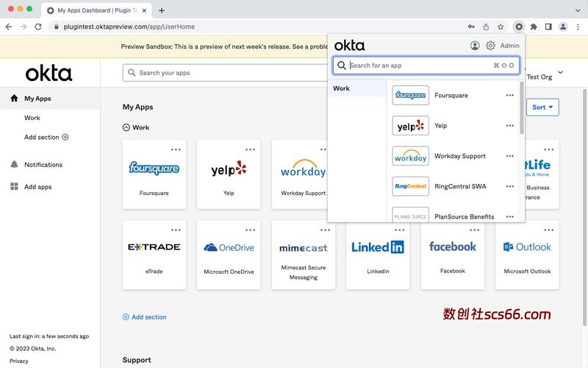Screen dimensions: 588x368
Task: Open the account icon in Okta popup
Action: pyautogui.click(x=475, y=46)
